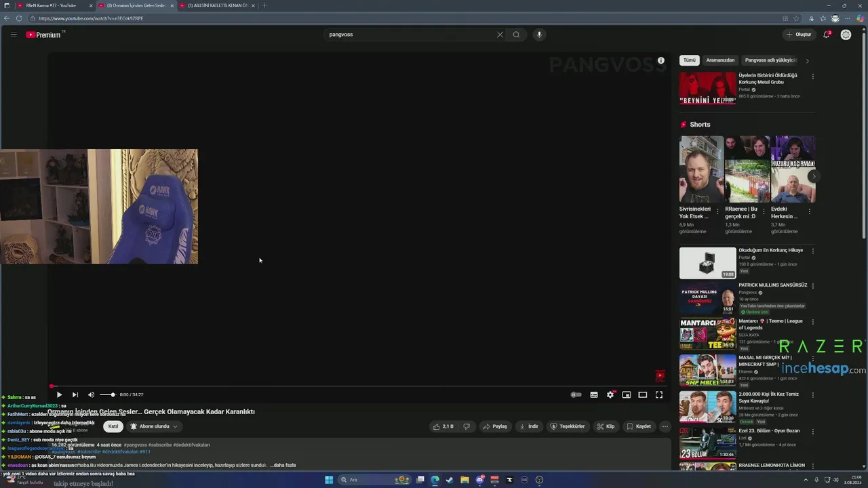Open Windows Start menu

click(x=330, y=480)
